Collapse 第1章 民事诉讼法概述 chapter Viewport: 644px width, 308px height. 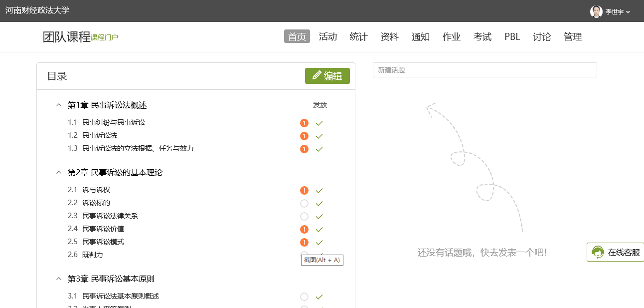pyautogui.click(x=59, y=105)
